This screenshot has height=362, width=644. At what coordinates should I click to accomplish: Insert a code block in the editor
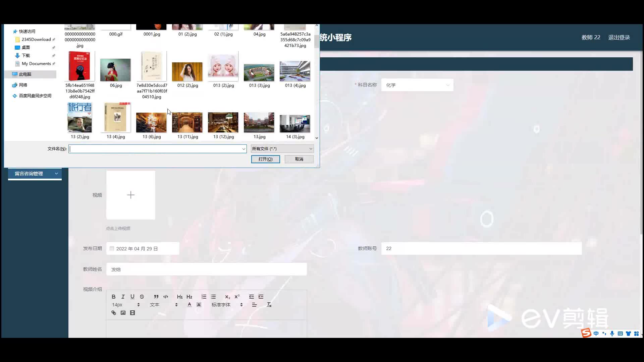point(165,297)
